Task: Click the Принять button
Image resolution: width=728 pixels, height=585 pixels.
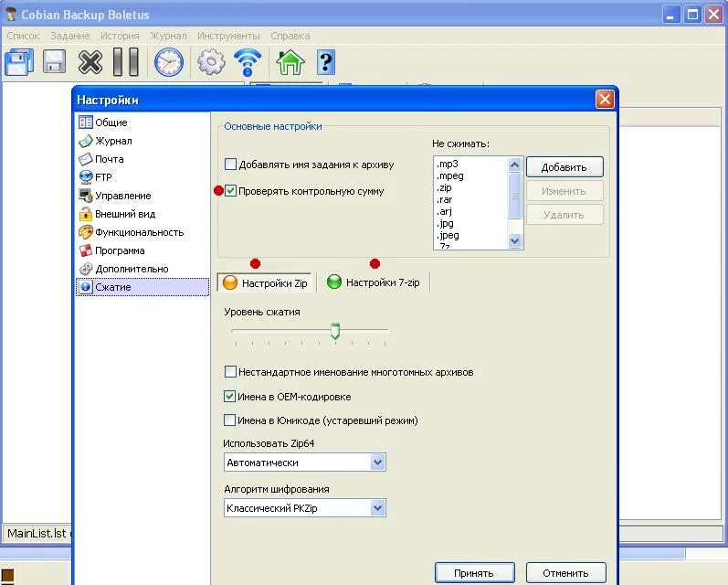Action: (474, 573)
